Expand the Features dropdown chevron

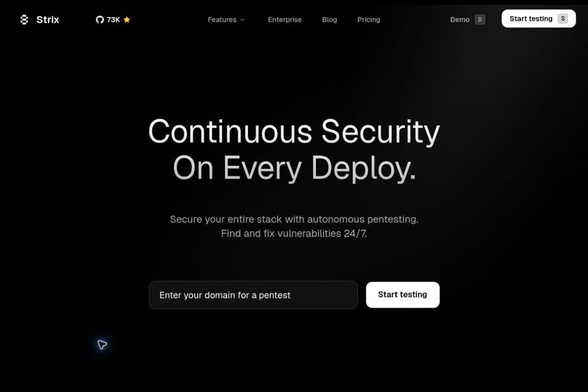point(242,20)
